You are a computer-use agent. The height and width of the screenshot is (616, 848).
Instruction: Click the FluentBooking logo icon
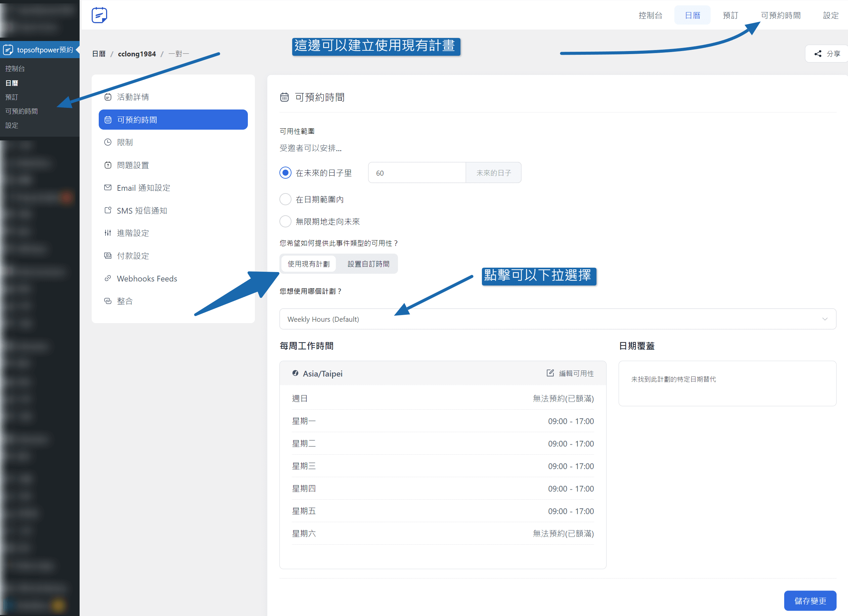(x=99, y=15)
